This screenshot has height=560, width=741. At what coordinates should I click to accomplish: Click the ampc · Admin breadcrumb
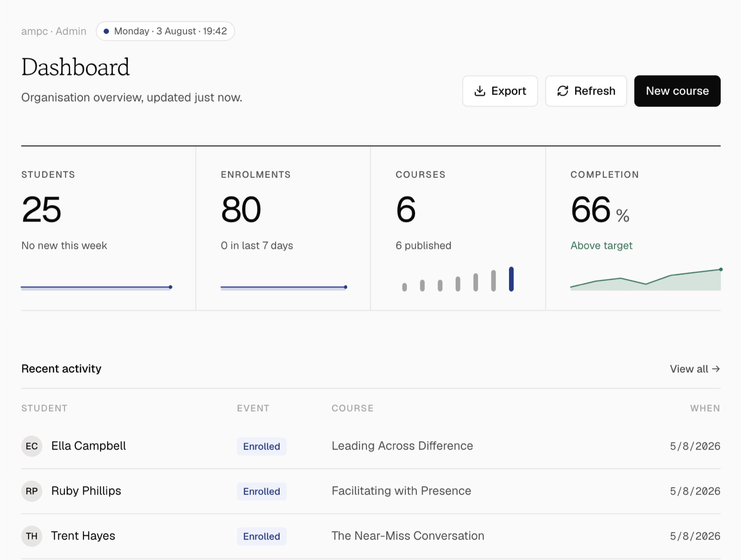point(54,31)
